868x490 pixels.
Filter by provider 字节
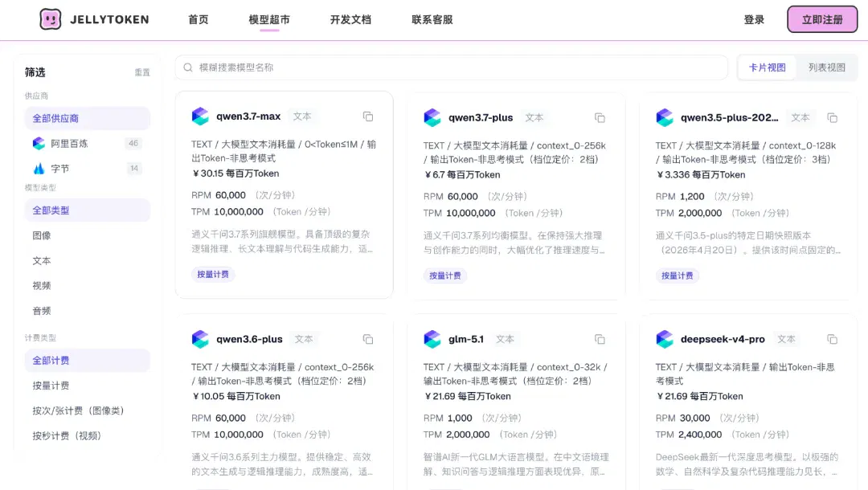point(88,169)
